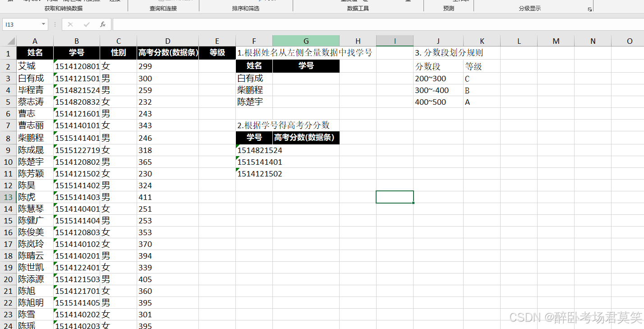
Task: Select score cell 405
Action: tap(168, 279)
